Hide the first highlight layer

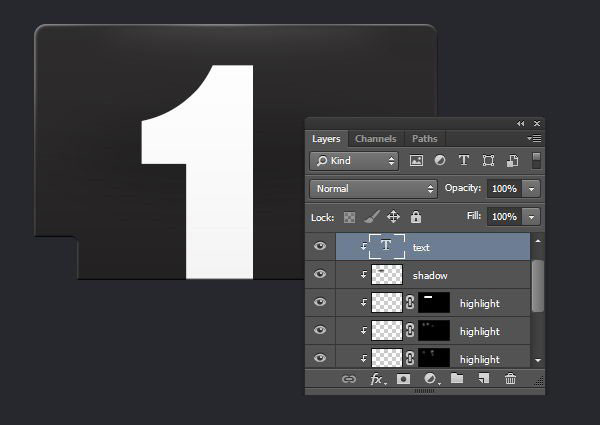320,302
